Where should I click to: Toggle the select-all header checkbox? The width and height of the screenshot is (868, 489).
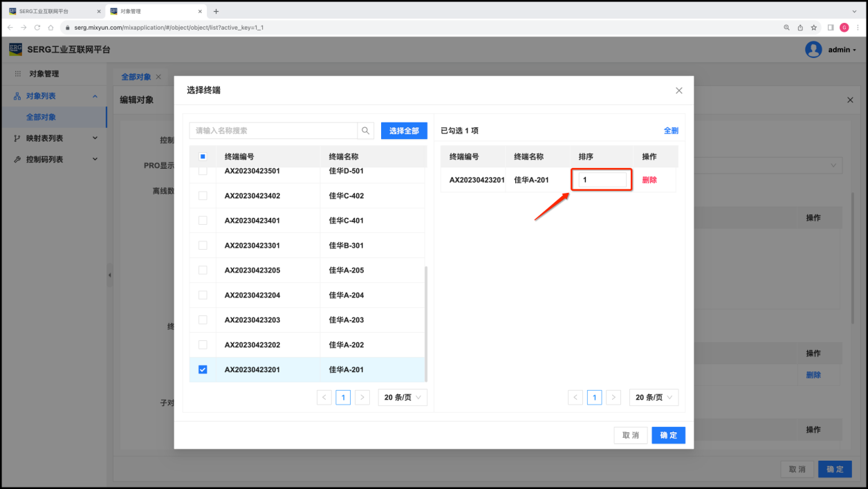coord(203,156)
